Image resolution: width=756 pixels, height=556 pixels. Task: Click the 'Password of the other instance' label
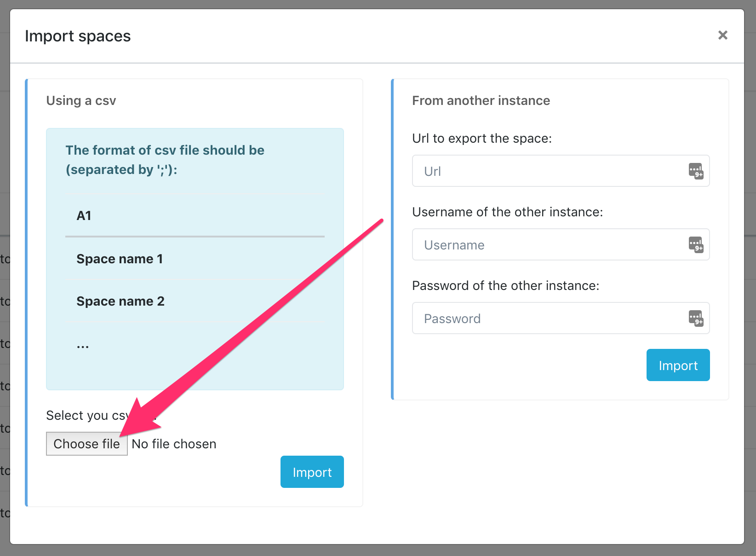(x=506, y=285)
